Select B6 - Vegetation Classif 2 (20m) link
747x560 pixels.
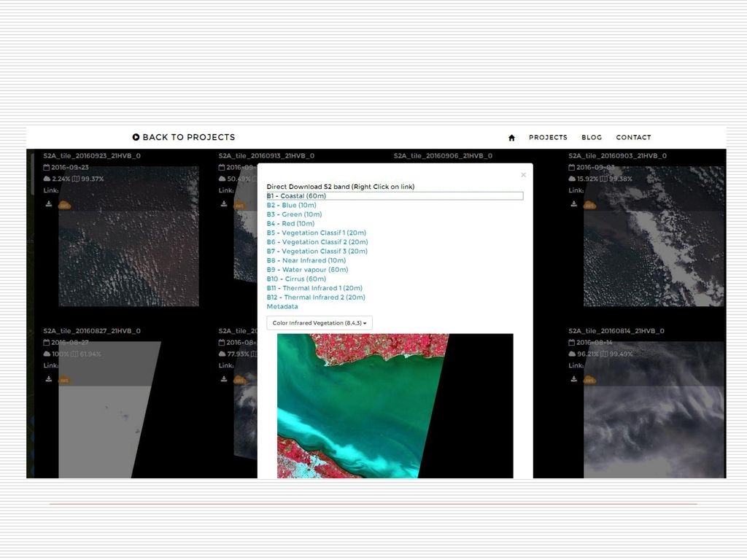click(317, 242)
